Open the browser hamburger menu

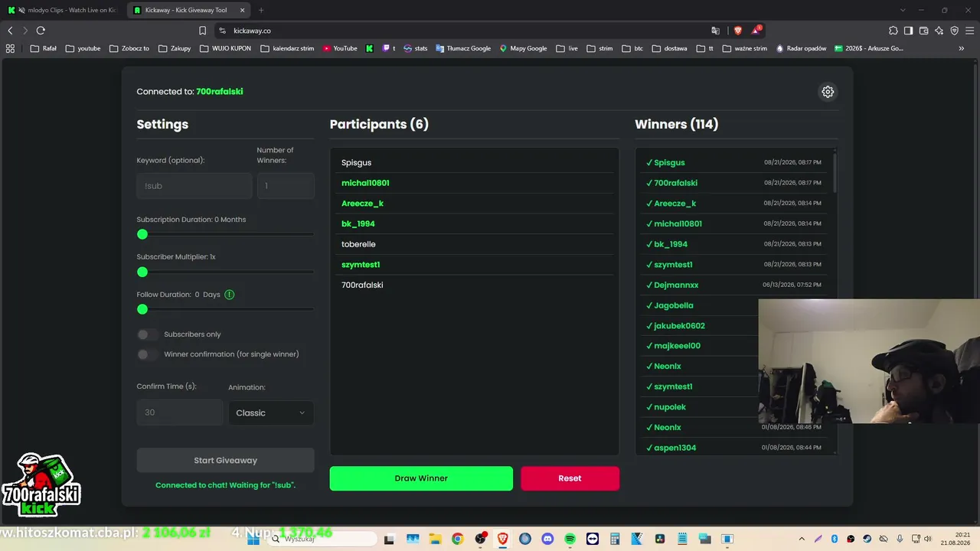(x=969, y=31)
